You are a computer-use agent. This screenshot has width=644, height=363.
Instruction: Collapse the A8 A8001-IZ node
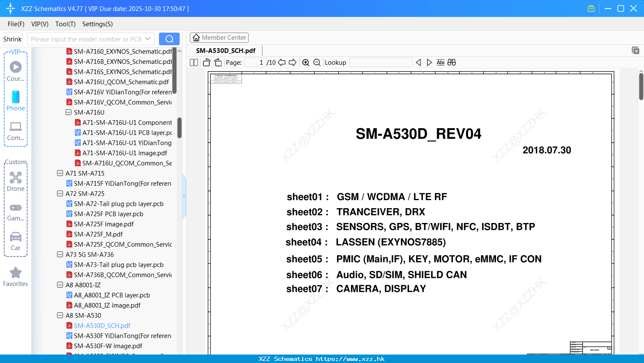(x=60, y=285)
